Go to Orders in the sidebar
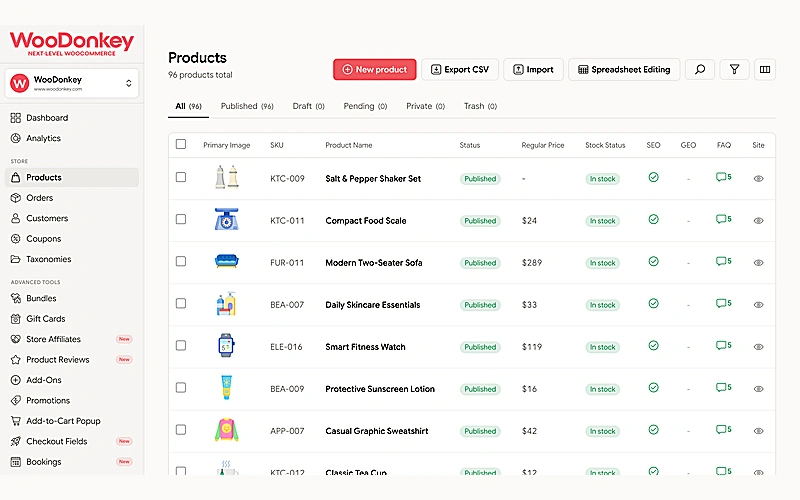 pos(72,198)
